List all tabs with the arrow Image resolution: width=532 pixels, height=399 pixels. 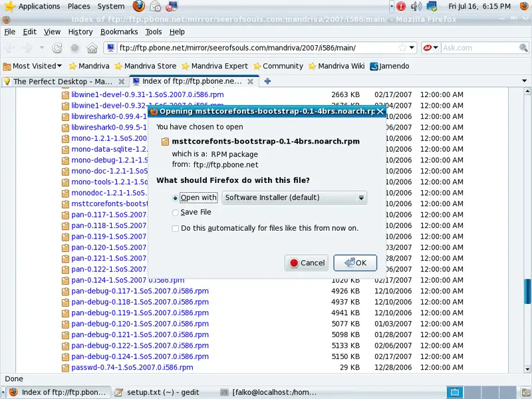pos(524,81)
